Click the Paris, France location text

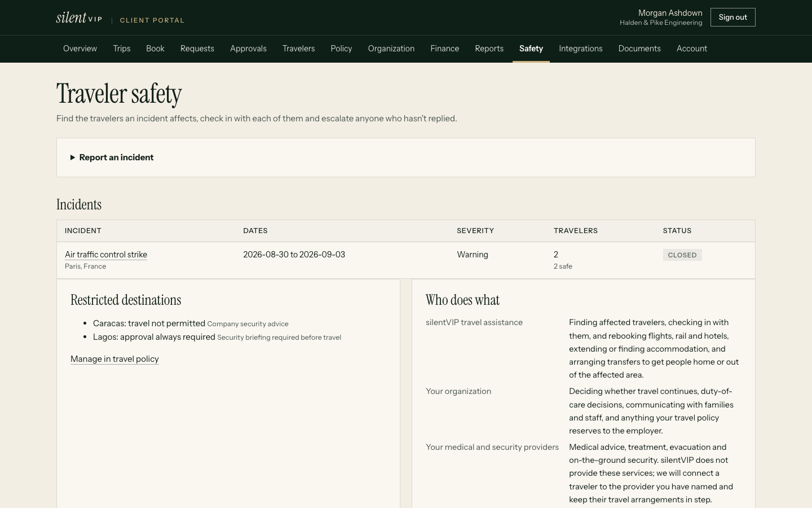85,266
